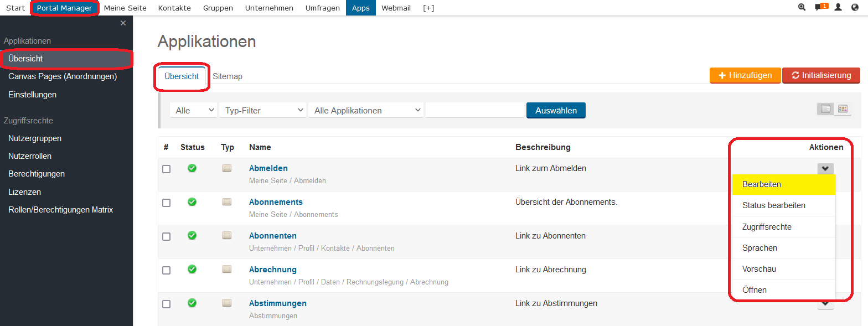Open the Abmelden application link
The height and width of the screenshot is (326, 868).
click(x=268, y=168)
